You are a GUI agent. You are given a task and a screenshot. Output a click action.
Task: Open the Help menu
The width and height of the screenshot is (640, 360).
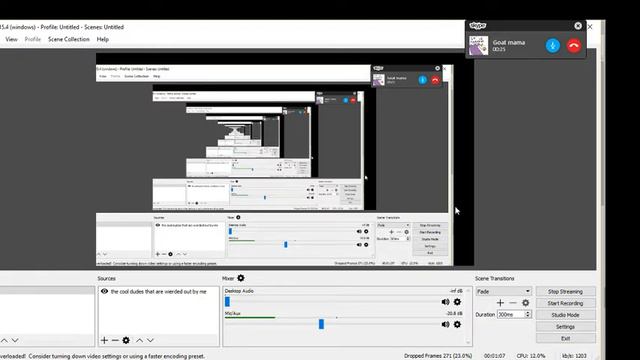click(x=102, y=39)
